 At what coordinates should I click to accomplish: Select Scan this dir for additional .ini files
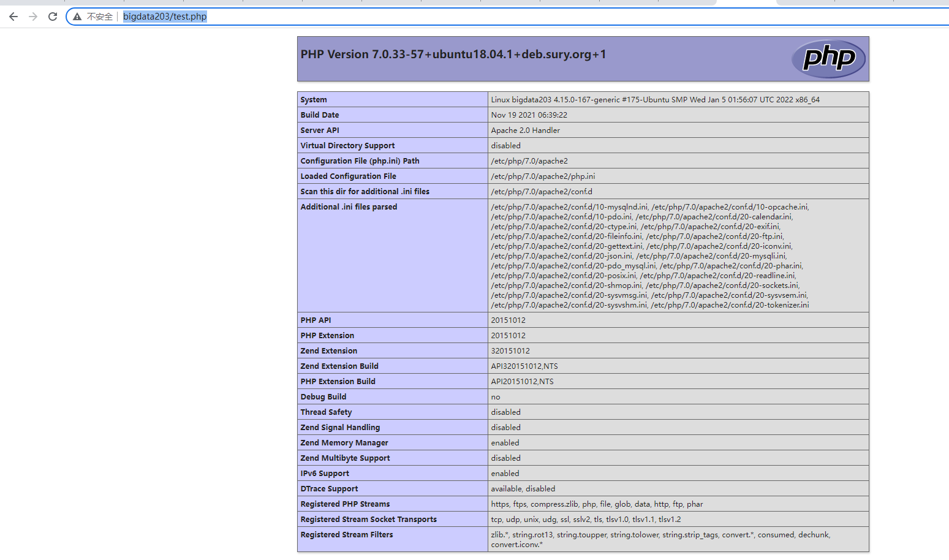coord(365,191)
